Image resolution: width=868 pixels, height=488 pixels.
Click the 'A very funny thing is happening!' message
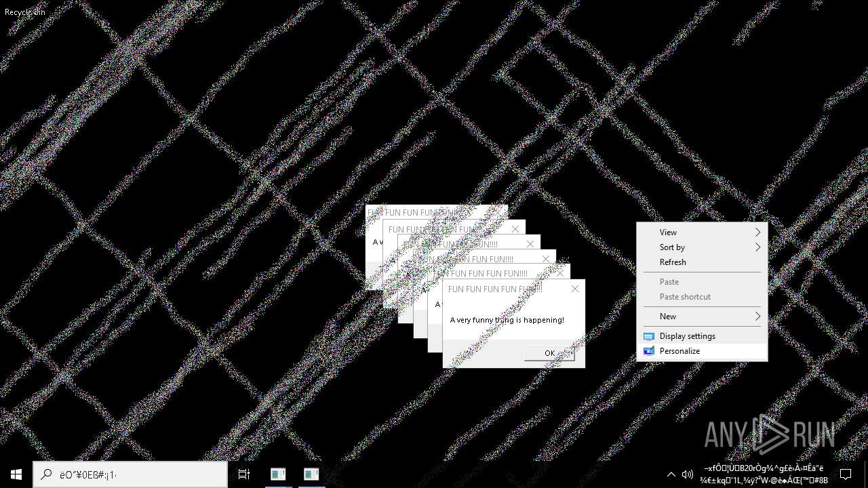point(507,320)
